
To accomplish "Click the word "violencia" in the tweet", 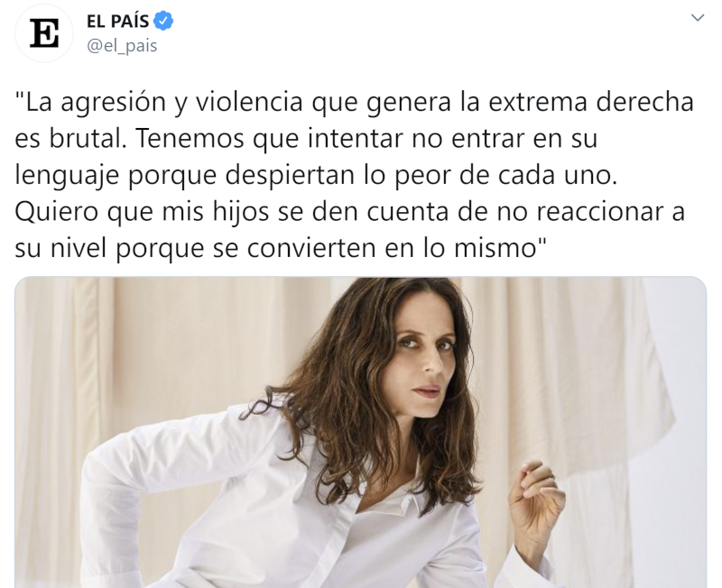I will point(249,103).
